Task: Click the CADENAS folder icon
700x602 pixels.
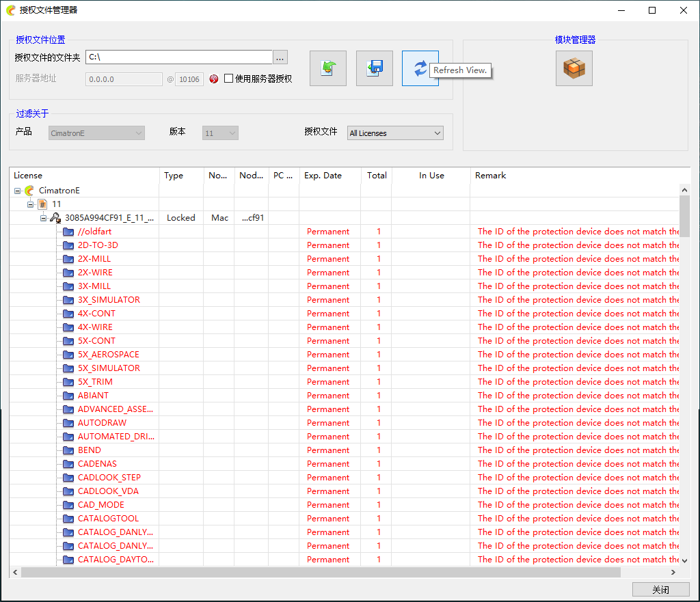Action: (x=68, y=464)
